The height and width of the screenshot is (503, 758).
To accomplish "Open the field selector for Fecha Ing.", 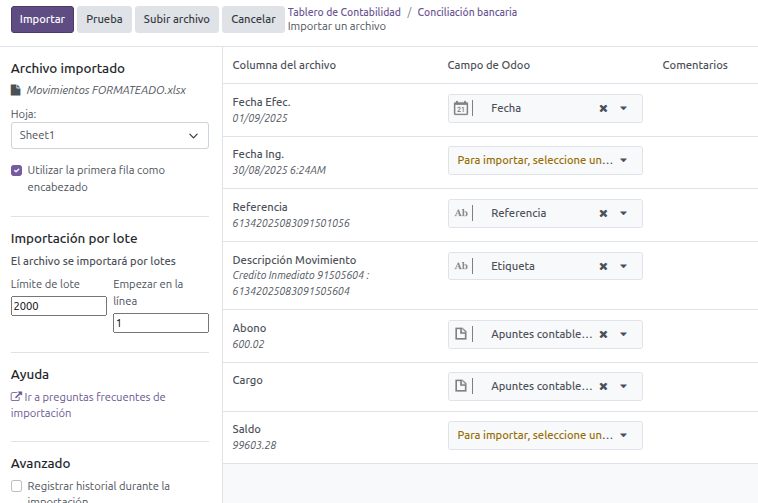I will (544, 160).
